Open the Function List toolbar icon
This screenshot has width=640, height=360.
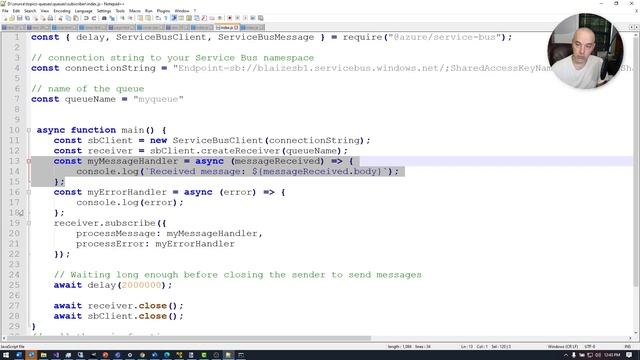pos(204,18)
